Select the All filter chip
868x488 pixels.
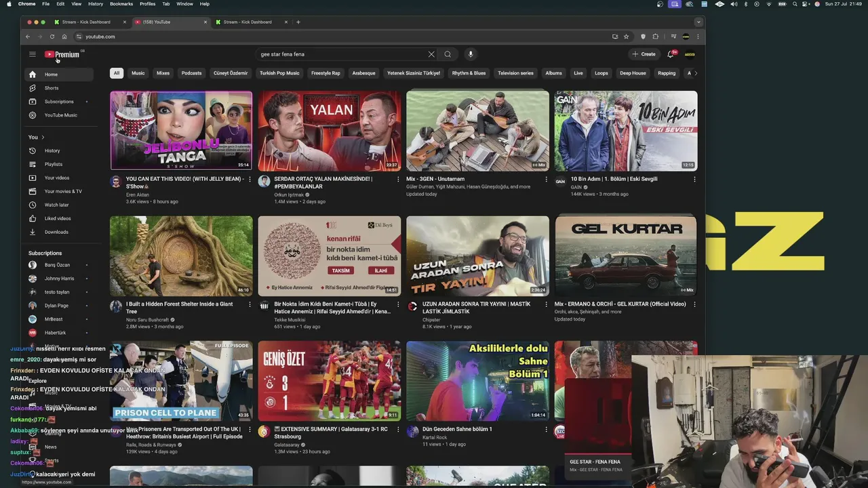[x=117, y=73]
